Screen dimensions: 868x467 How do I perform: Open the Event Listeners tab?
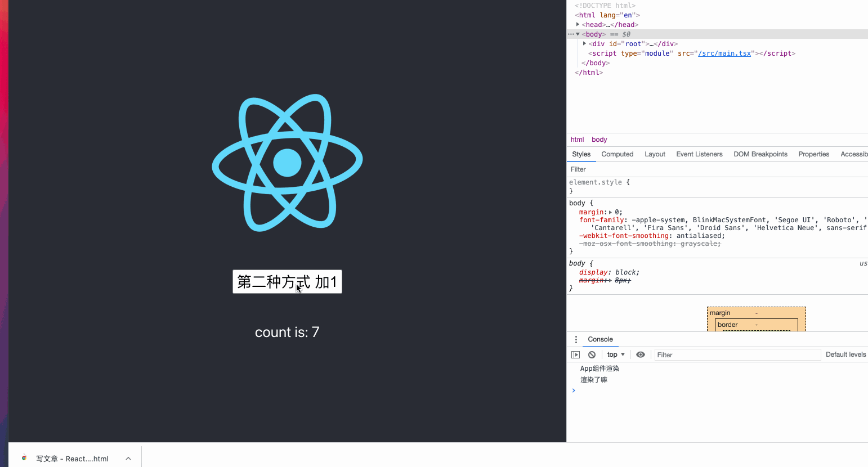click(699, 154)
